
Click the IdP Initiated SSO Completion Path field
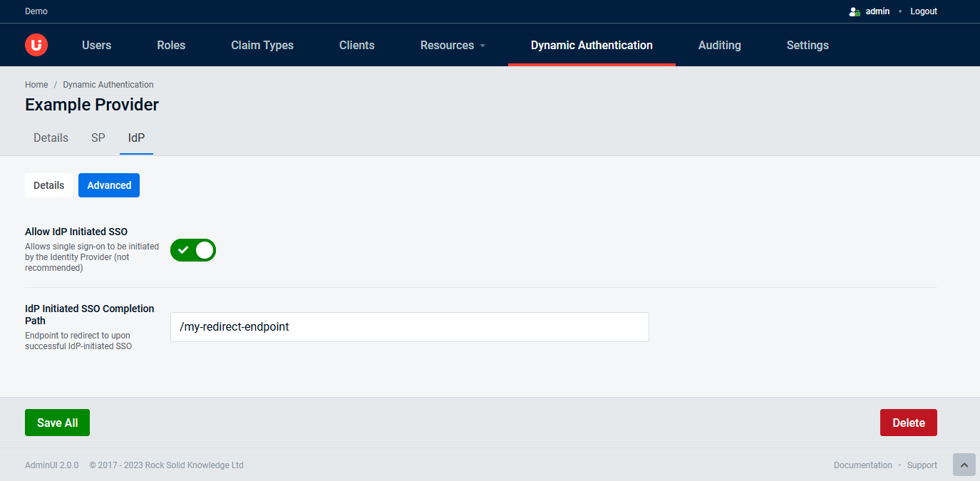point(409,326)
